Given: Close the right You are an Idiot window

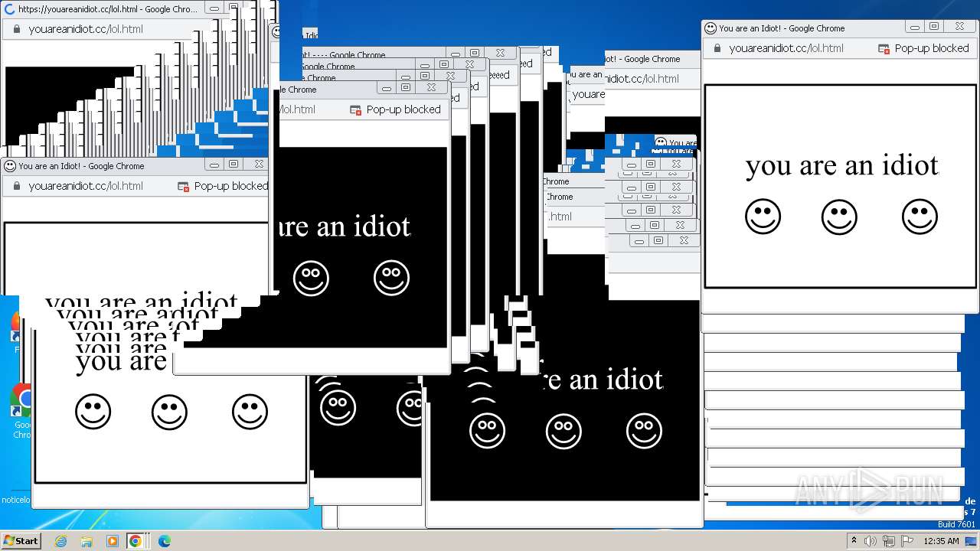Looking at the screenshot, I should (959, 26).
